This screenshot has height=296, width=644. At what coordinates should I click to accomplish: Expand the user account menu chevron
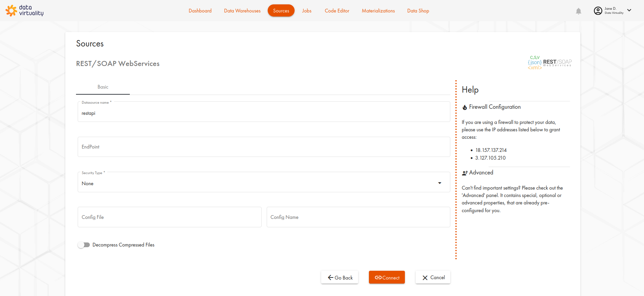[629, 10]
